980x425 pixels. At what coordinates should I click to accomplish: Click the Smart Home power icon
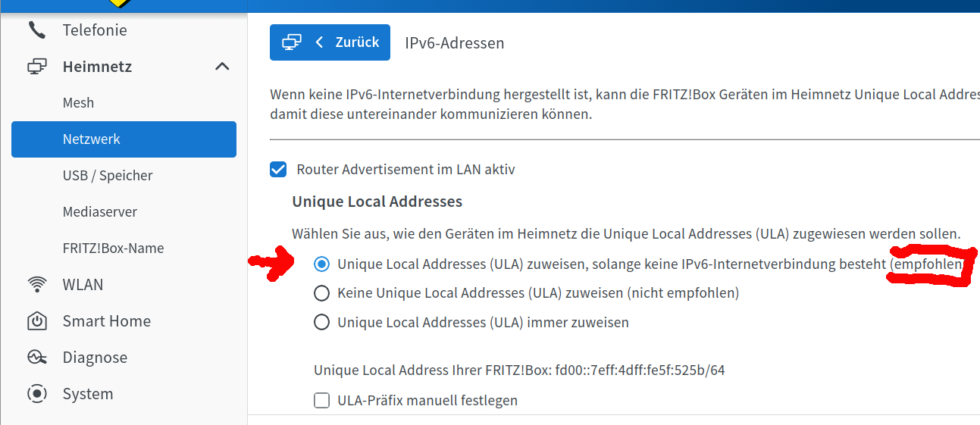(36, 321)
